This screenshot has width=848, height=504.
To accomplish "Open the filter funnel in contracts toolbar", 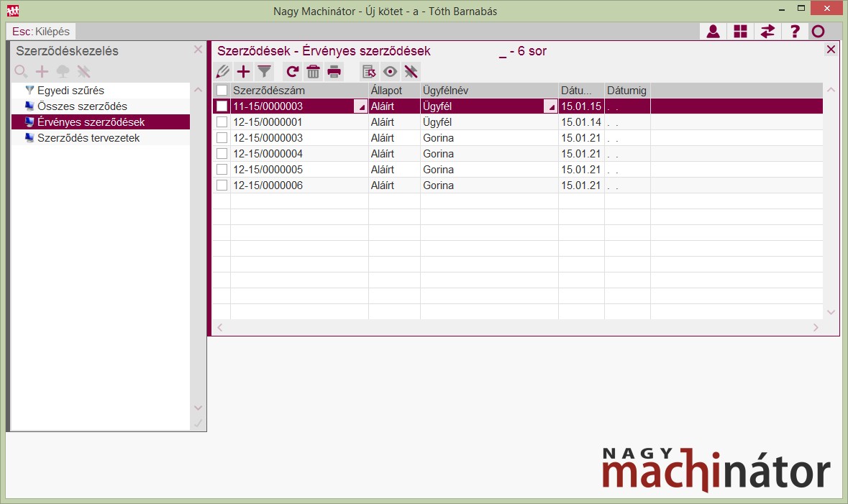I will (x=264, y=71).
